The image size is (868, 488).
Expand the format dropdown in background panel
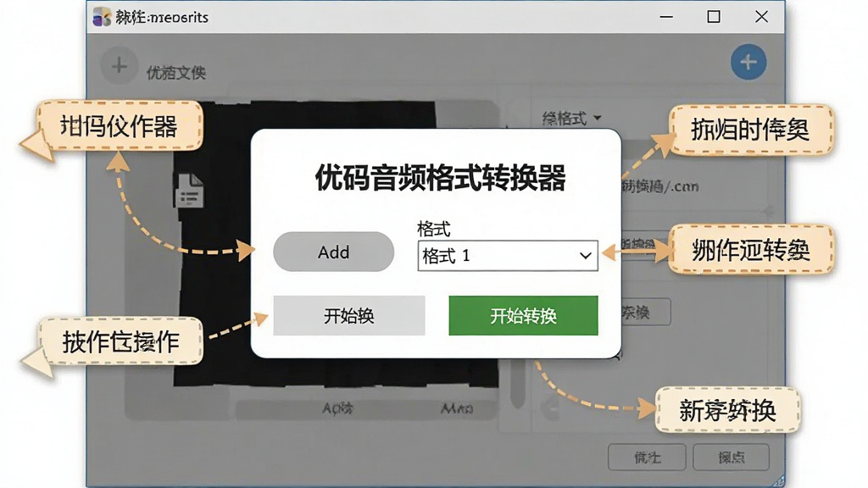[571, 118]
